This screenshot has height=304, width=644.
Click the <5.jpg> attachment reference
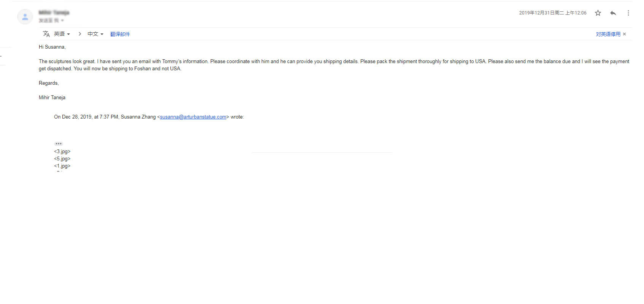(62, 159)
